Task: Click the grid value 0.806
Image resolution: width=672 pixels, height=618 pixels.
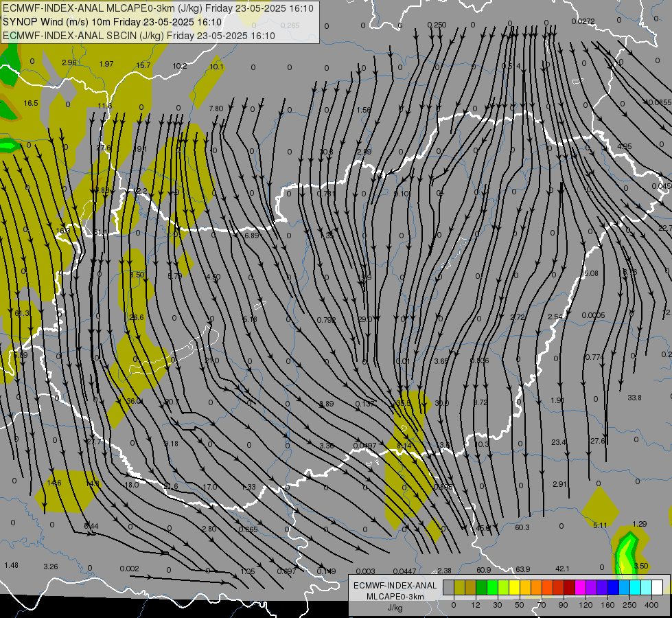Action: pyautogui.click(x=480, y=360)
